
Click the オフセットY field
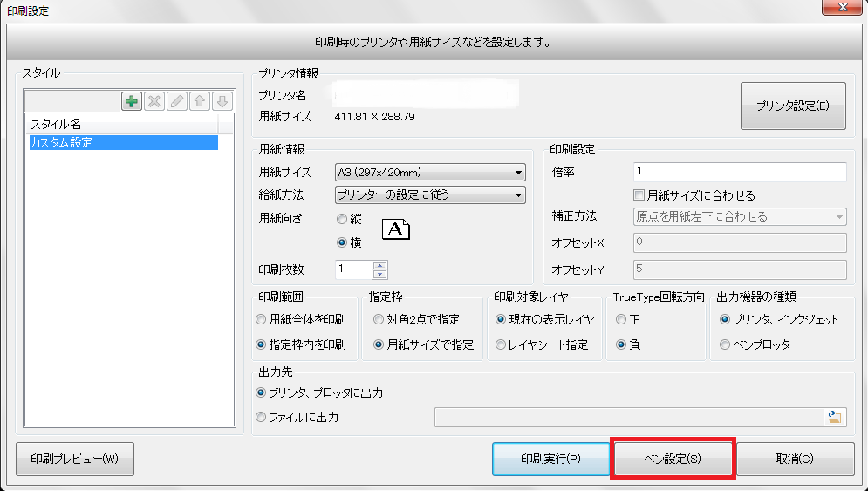[740, 269]
